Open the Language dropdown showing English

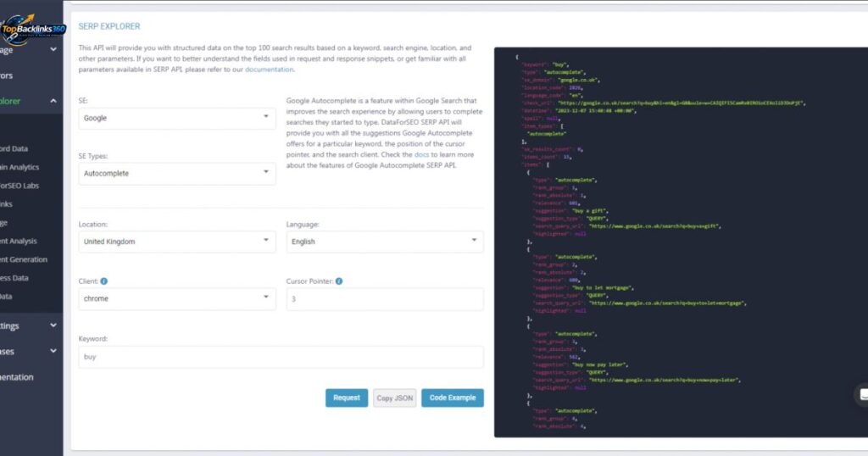tap(385, 242)
